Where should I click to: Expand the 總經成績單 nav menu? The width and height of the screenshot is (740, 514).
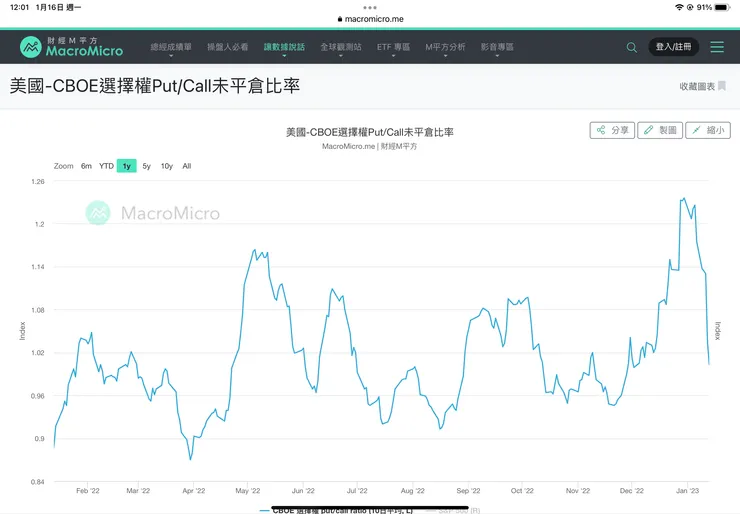coord(171,47)
